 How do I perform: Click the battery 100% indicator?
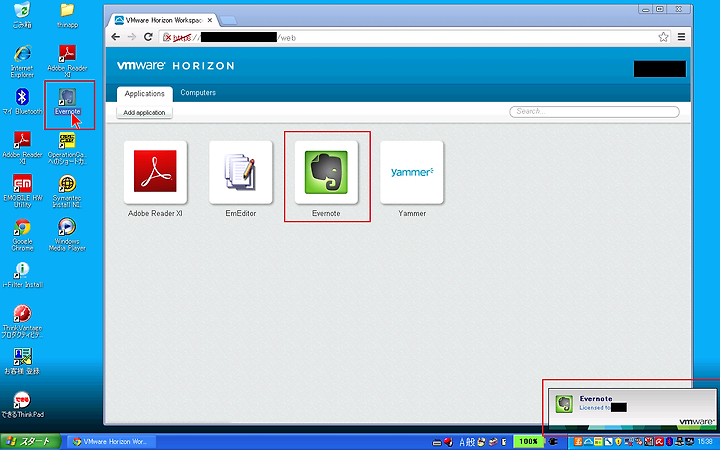click(528, 442)
